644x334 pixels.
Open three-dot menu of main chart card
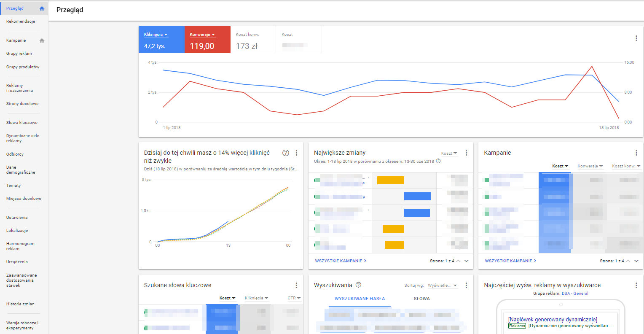(x=636, y=38)
